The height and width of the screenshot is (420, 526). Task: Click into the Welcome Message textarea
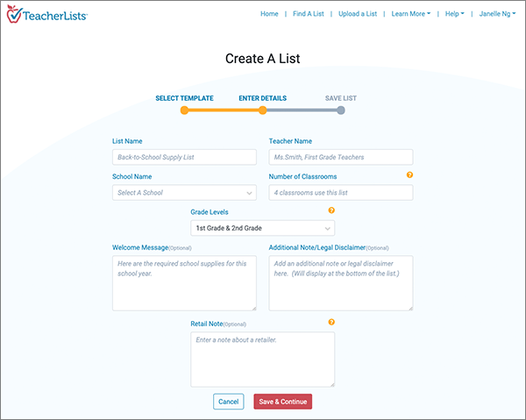184,283
